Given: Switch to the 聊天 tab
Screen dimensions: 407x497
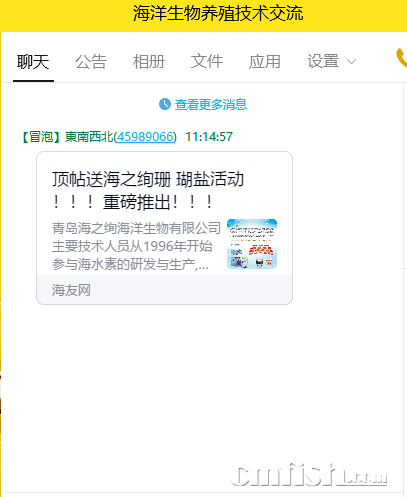Looking at the screenshot, I should coord(33,62).
